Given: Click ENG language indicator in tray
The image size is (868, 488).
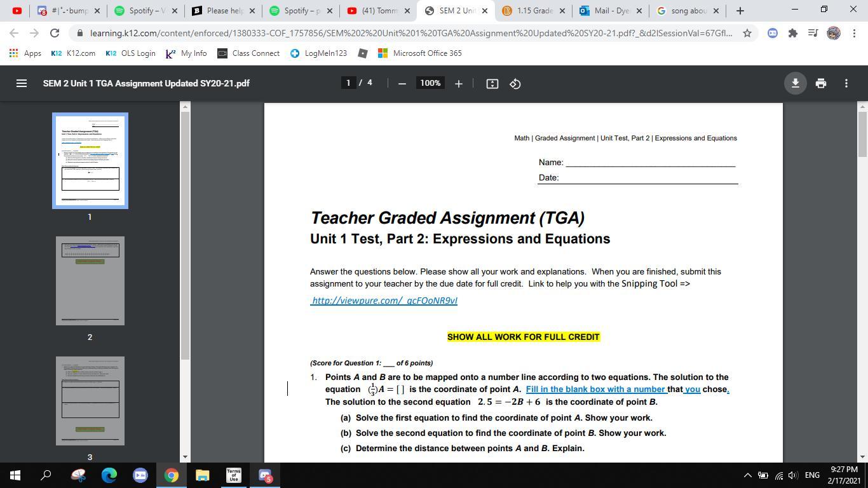Looking at the screenshot, I should [x=812, y=475].
